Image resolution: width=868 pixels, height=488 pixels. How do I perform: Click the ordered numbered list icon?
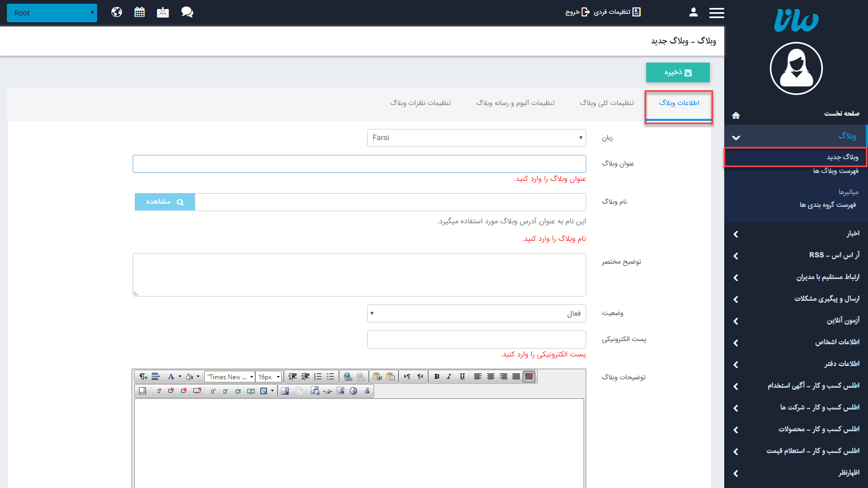318,377
